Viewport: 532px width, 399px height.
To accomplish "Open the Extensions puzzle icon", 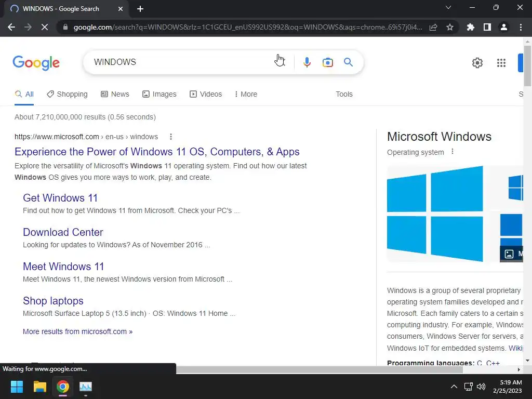I will coord(471,27).
